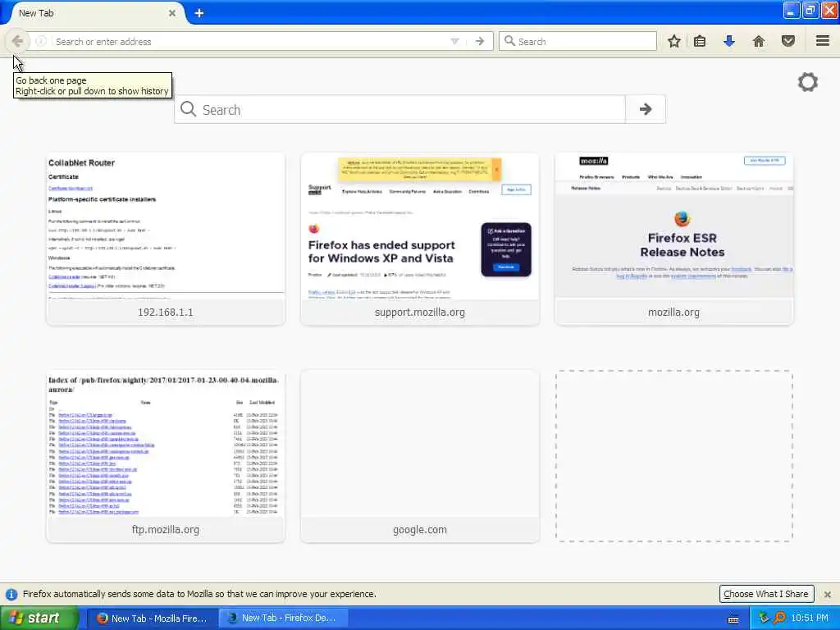Screen dimensions: 840x630
Task: Click Choose What I Share button
Action: click(766, 594)
